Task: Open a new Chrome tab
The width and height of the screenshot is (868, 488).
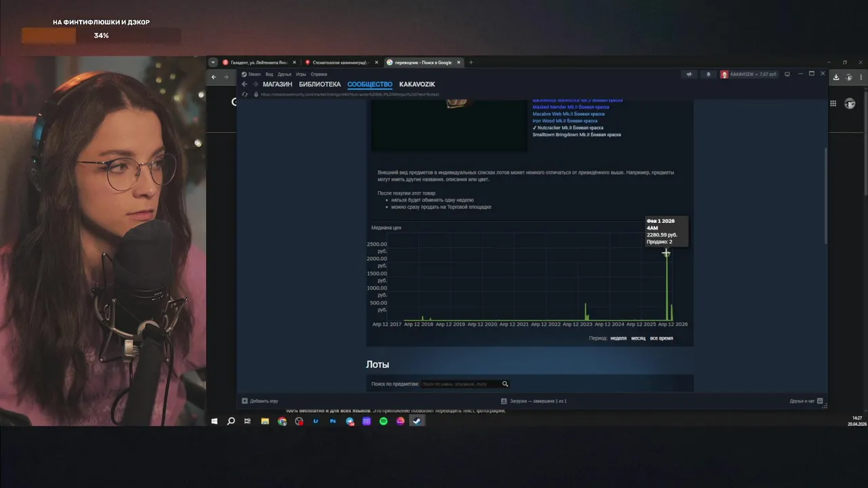Action: (x=471, y=62)
